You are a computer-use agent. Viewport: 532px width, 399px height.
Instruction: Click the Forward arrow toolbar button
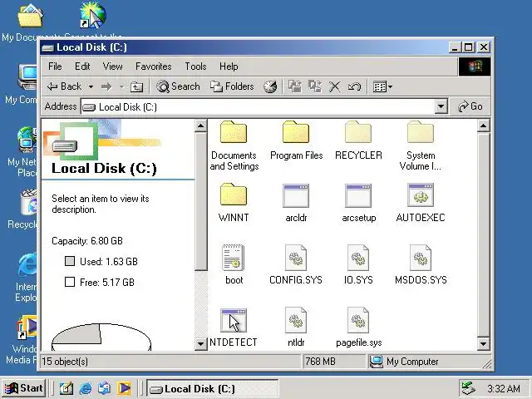[x=106, y=86]
